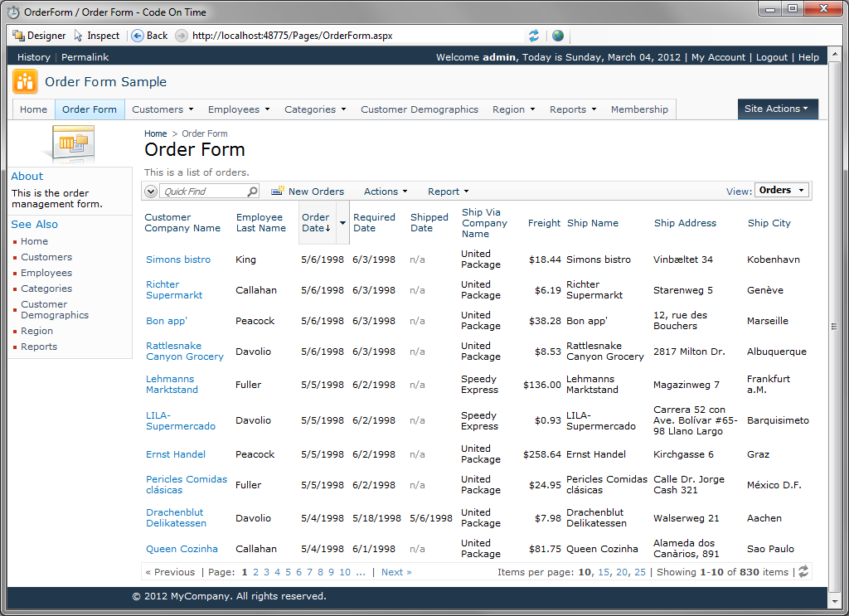Screen dimensions: 849x616
Task: Select the Home tab
Action: tap(33, 109)
